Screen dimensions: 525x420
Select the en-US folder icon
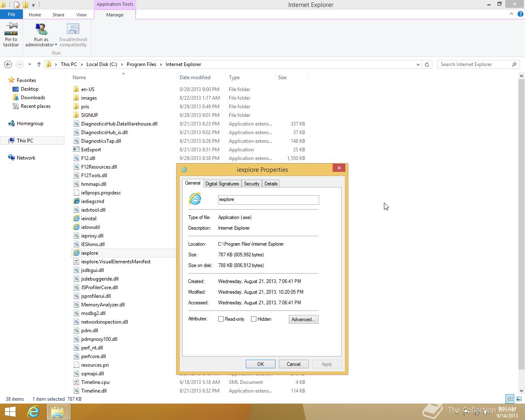76,89
